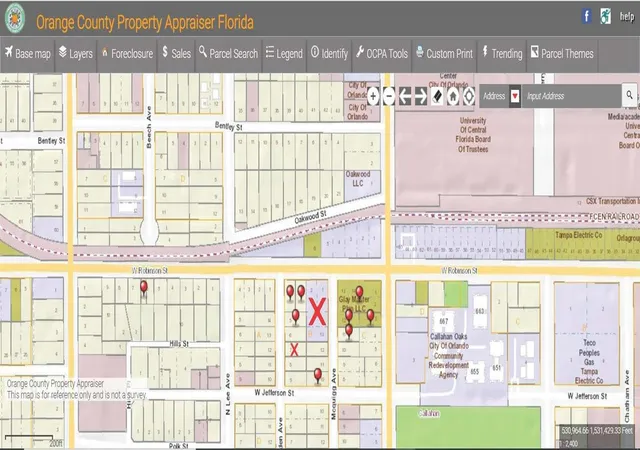Click the Input Address field
This screenshot has width=640, height=450.
pyautogui.click(x=571, y=96)
